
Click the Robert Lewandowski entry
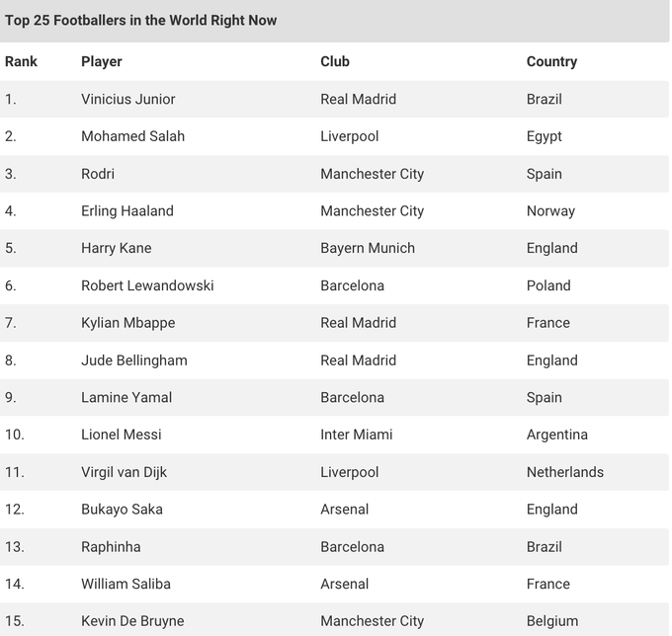147,285
